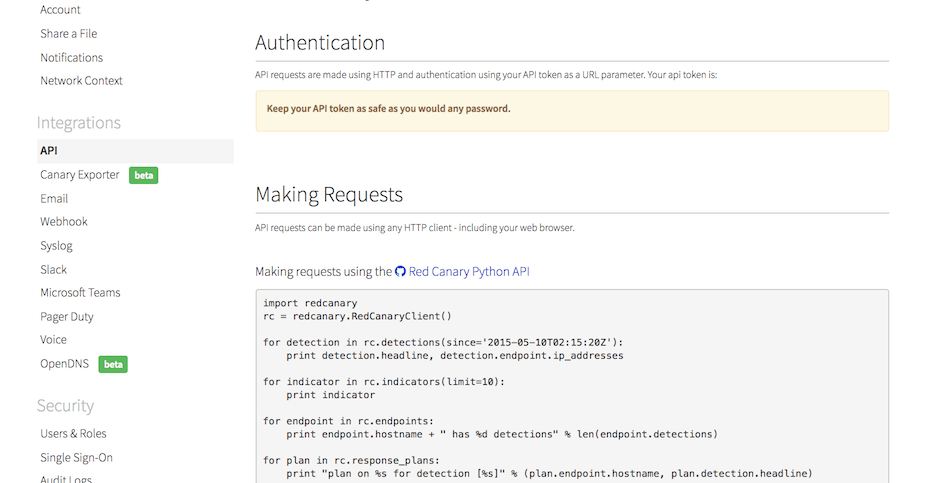This screenshot has height=483, width=945.
Task: Go to Users & Roles under Security
Action: 73,434
